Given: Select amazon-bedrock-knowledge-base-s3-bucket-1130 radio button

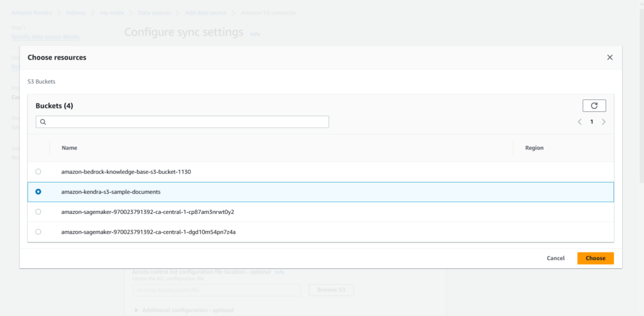Looking at the screenshot, I should pyautogui.click(x=38, y=171).
